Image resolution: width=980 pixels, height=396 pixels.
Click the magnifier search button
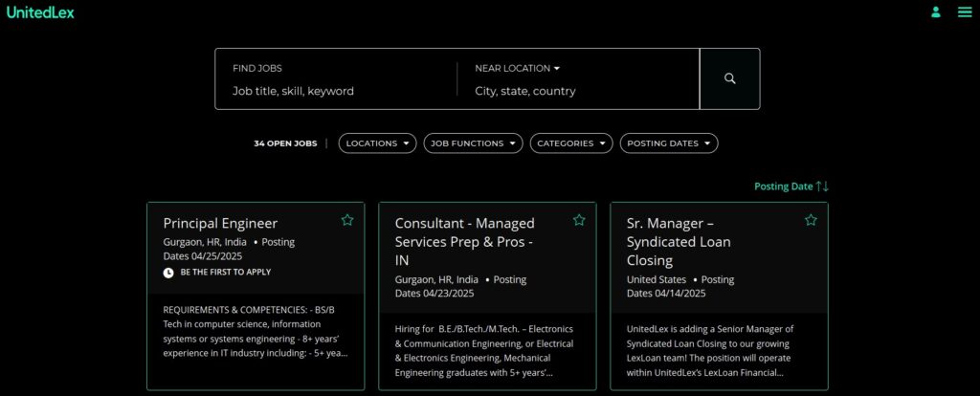tap(730, 78)
